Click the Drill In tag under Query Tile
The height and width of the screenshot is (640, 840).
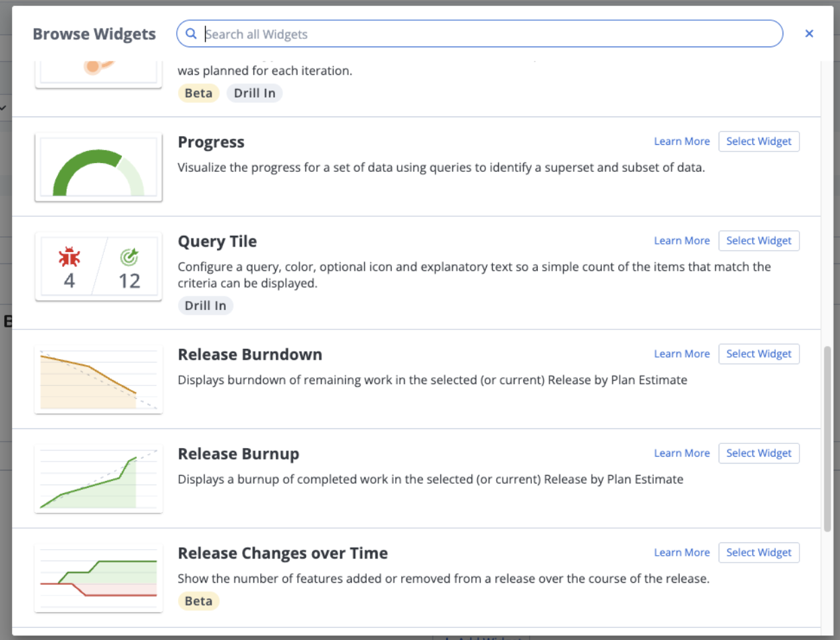click(206, 306)
